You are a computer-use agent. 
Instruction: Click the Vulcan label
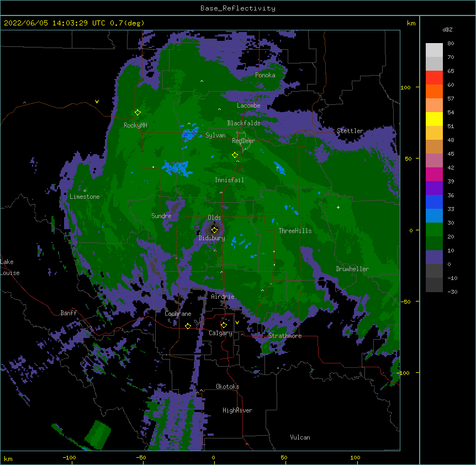click(x=300, y=437)
